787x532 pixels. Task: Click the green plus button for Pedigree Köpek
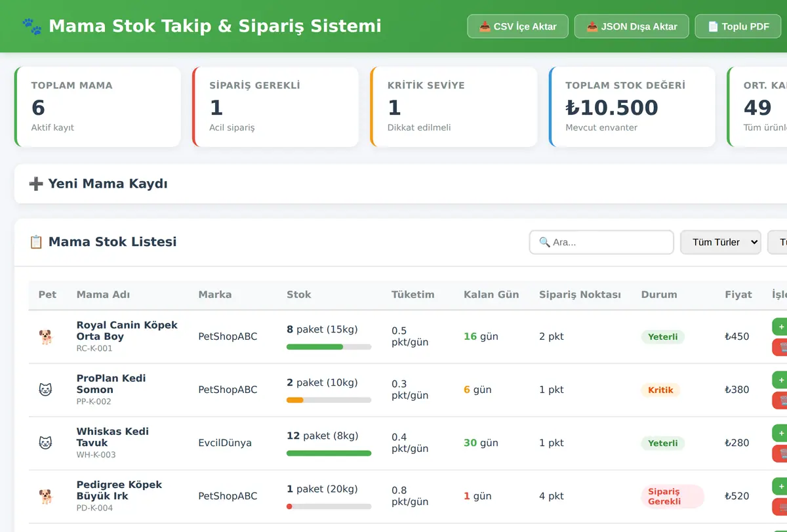[780, 485]
